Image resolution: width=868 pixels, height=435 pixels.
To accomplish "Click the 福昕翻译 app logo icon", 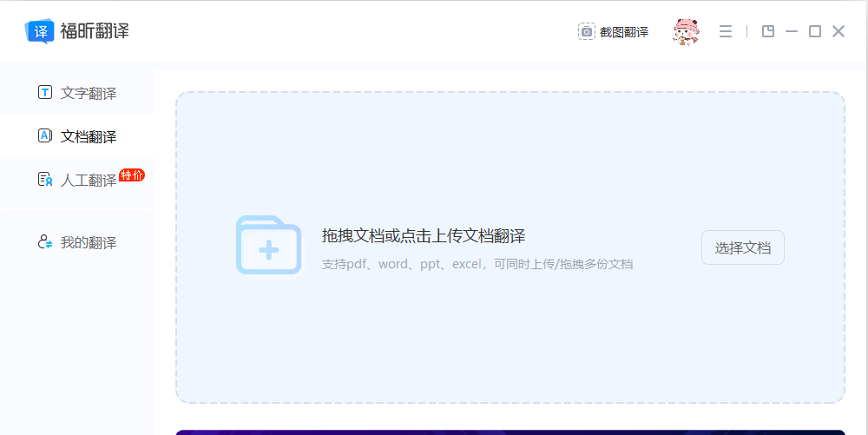I will coord(39,31).
